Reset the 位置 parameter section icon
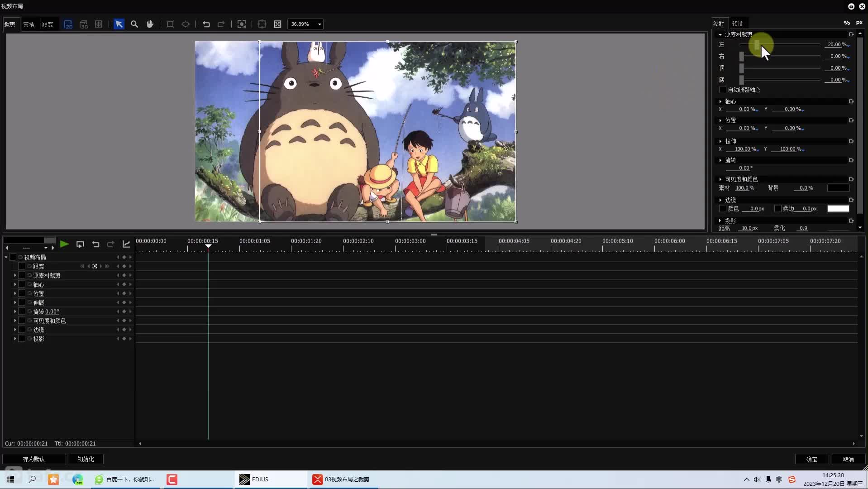This screenshot has height=489, width=868. pos(851,120)
